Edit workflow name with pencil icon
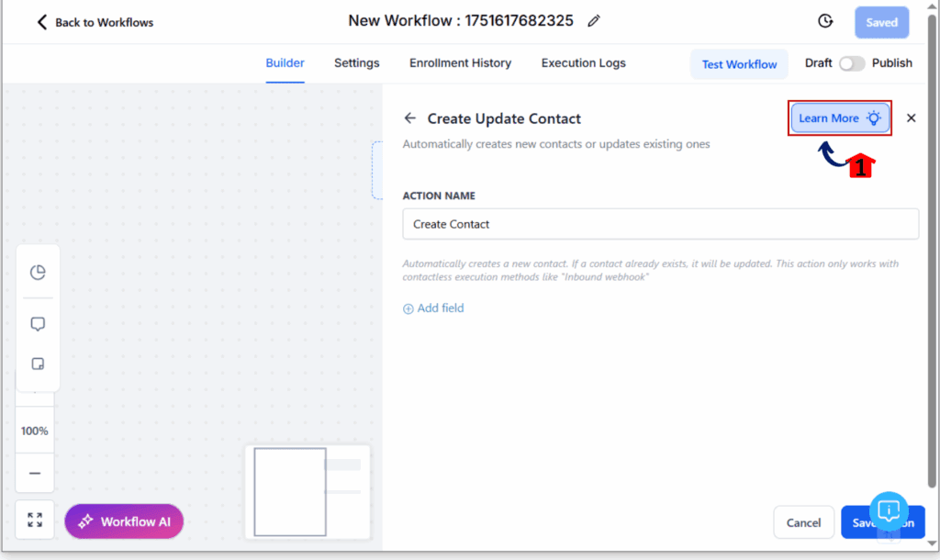Screen dimensions: 940x560 [x=594, y=21]
